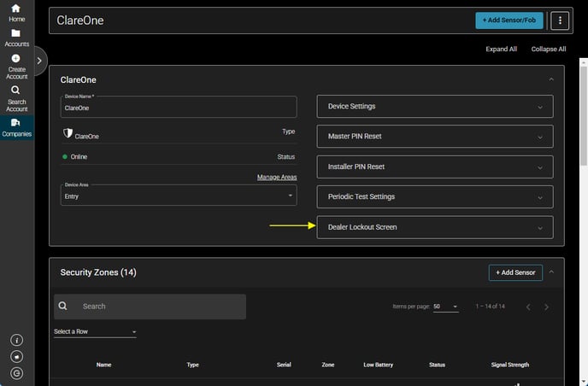Click the announcements icon in the sidebar bottom
The width and height of the screenshot is (588, 386).
tap(16, 357)
